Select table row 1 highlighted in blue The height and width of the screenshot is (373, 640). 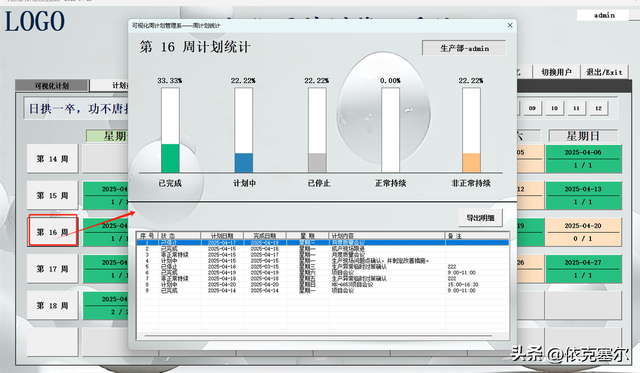coord(323,242)
